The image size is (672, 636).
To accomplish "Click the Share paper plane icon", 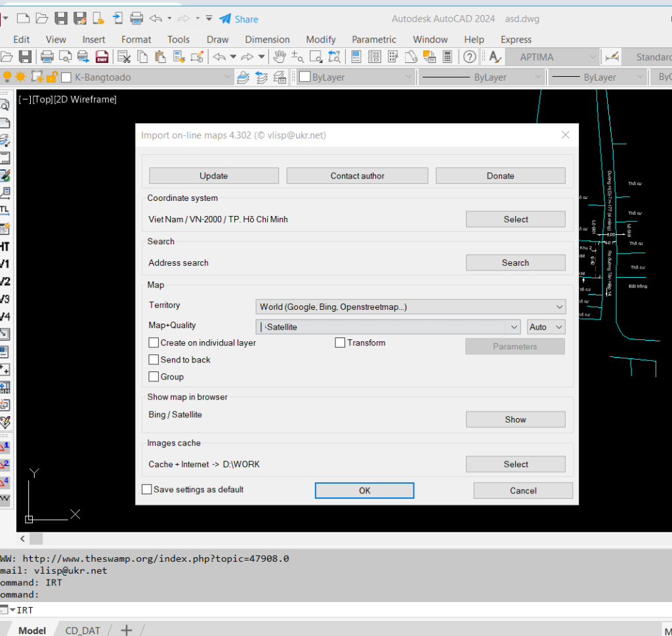I will (x=225, y=19).
